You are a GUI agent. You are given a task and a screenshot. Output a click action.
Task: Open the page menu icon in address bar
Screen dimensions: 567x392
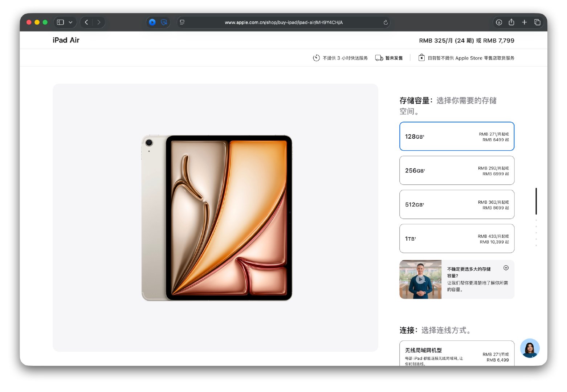pyautogui.click(x=182, y=22)
